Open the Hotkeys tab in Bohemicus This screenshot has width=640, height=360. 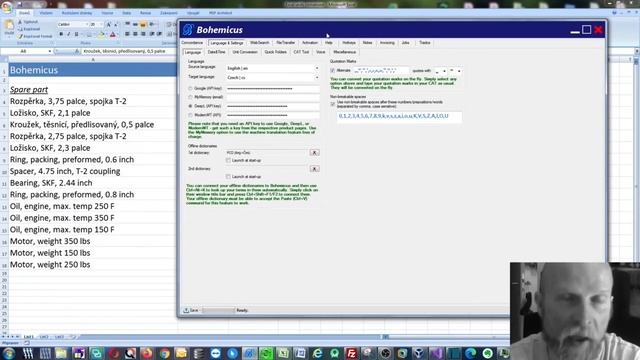(349, 43)
